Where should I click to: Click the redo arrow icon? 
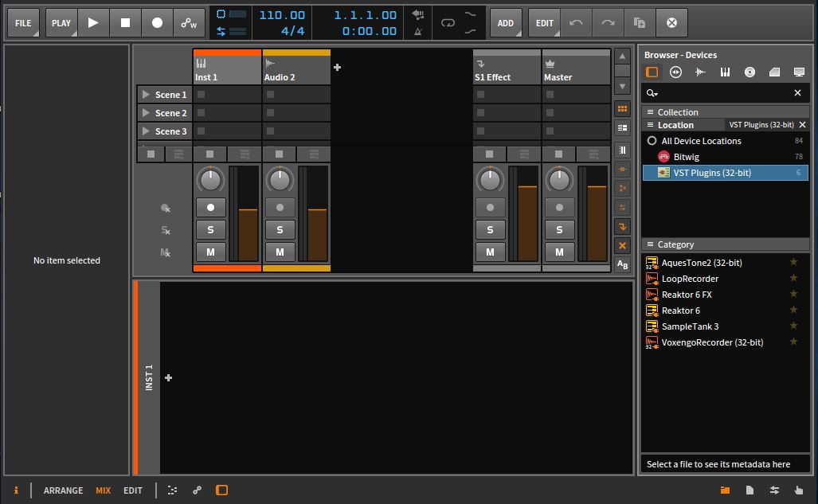(x=608, y=22)
